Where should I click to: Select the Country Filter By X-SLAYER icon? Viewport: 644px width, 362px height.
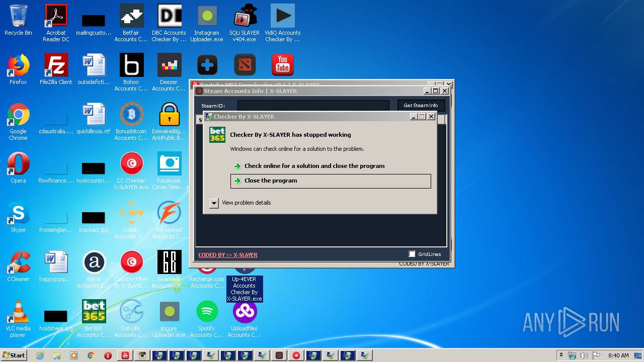[x=131, y=269]
